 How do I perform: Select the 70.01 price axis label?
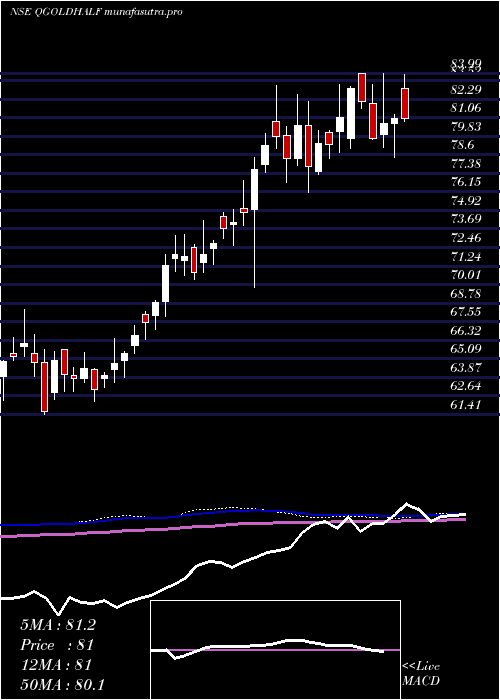point(466,275)
